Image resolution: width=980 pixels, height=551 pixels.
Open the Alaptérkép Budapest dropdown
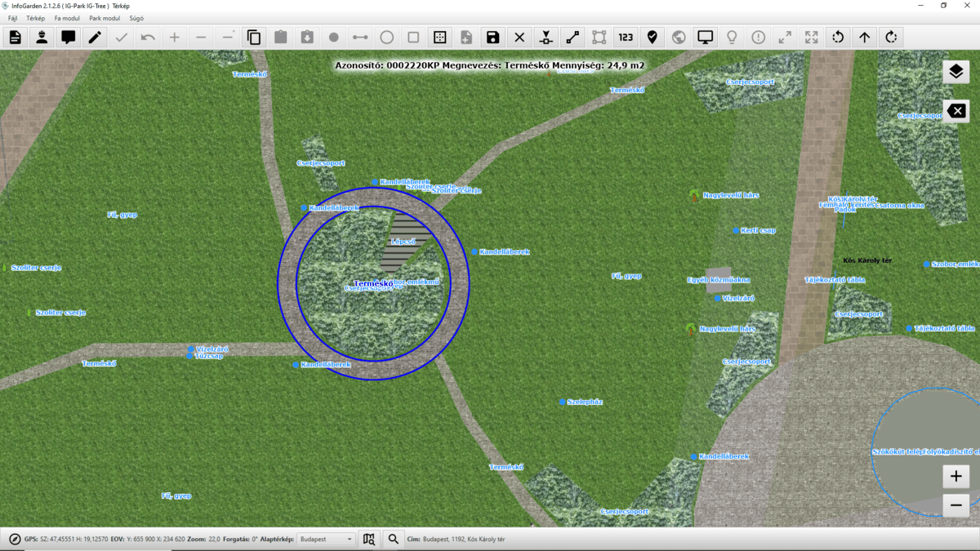point(325,539)
